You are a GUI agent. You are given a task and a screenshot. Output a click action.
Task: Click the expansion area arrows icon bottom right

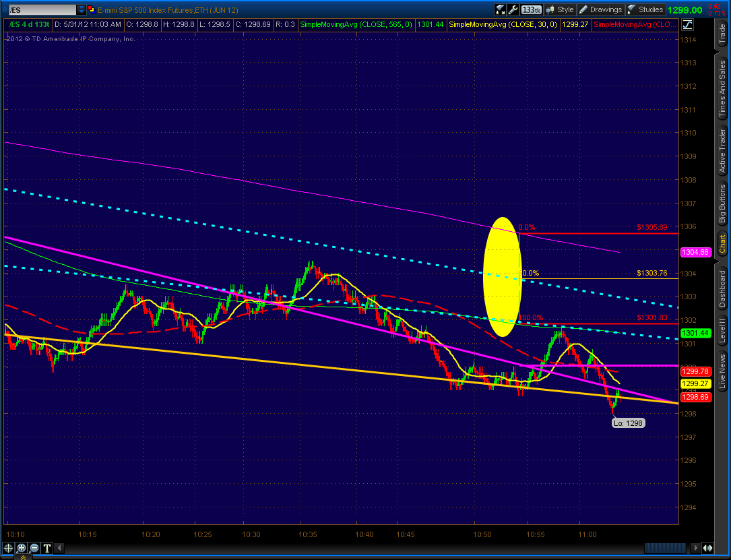(707, 548)
